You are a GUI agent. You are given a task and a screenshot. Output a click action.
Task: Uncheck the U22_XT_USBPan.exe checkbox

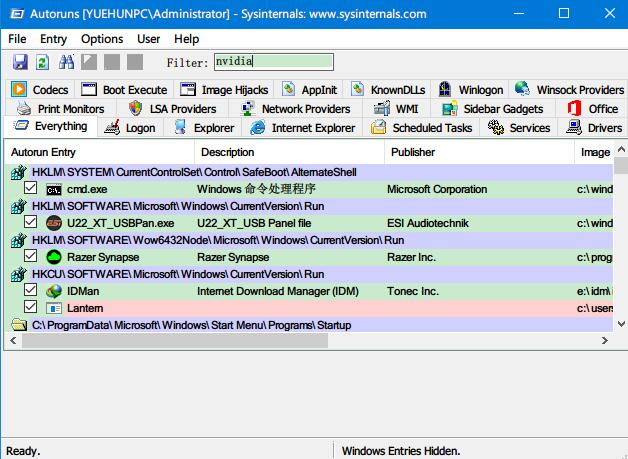point(30,222)
